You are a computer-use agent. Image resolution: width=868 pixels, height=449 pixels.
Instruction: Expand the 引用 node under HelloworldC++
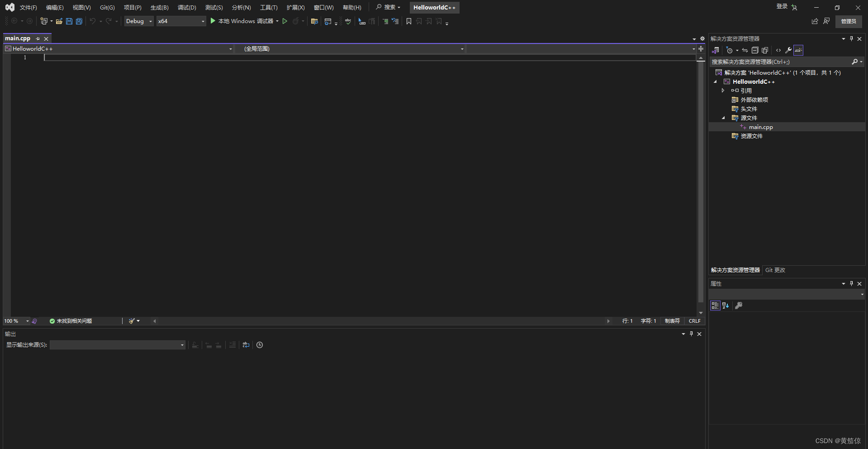(723, 91)
